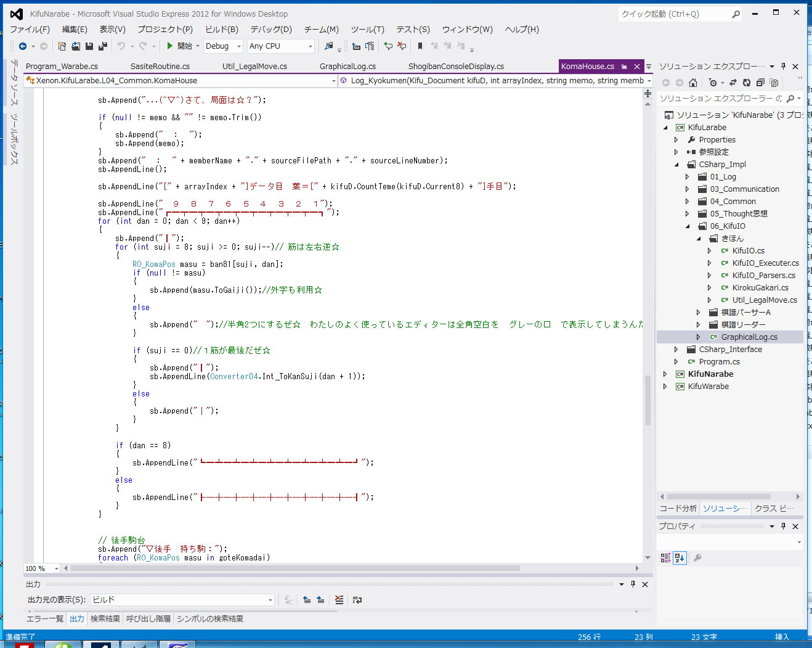Expand the 01_Log folder
The width and height of the screenshot is (812, 648).
pyautogui.click(x=688, y=177)
